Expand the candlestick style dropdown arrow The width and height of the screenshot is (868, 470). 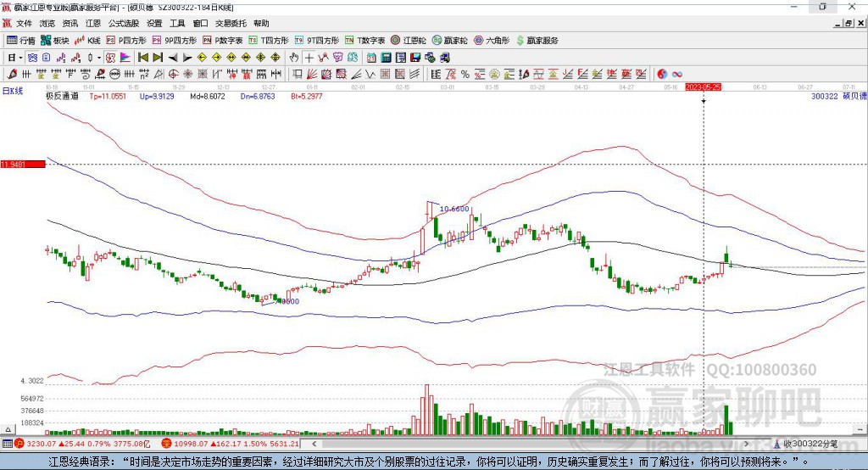tap(99, 58)
